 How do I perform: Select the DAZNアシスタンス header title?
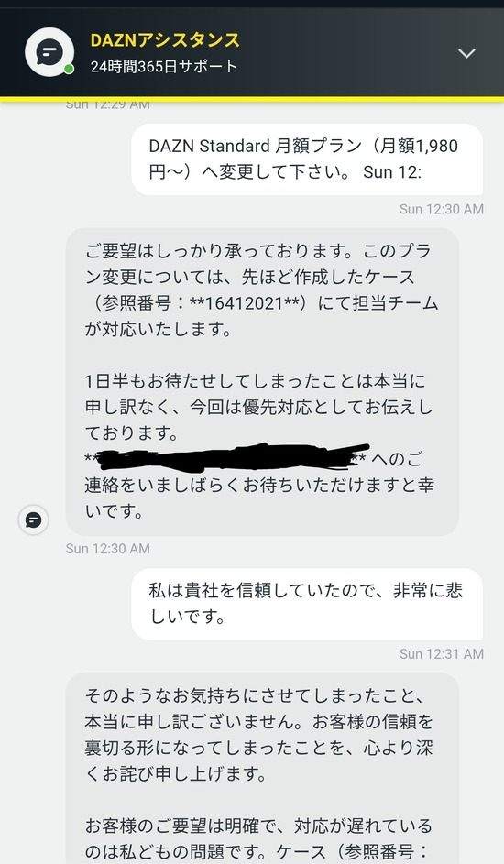(x=165, y=40)
